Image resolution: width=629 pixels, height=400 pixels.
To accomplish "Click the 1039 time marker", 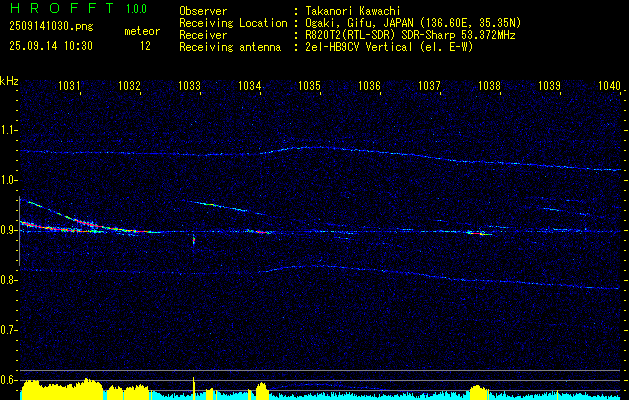I will click(x=549, y=85).
